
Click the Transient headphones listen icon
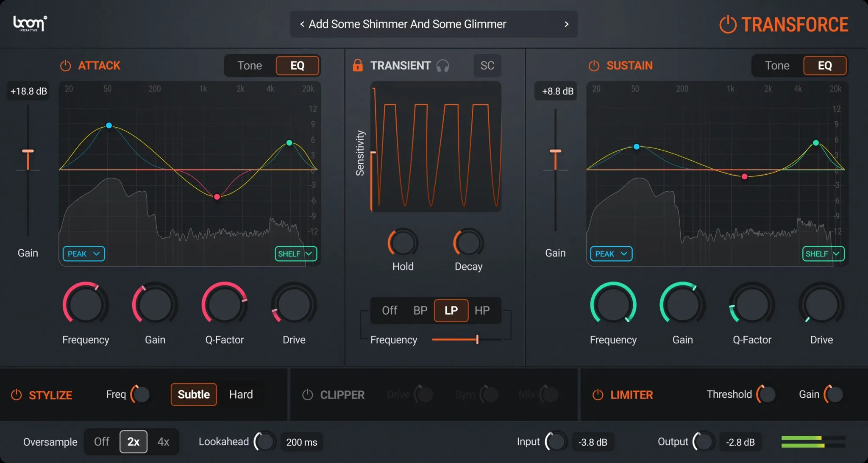[442, 66]
